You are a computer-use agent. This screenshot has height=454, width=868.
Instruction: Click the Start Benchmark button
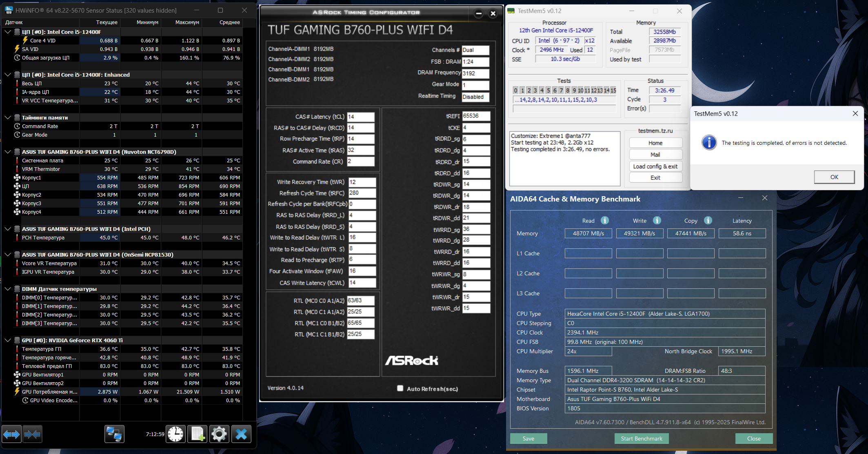click(642, 438)
